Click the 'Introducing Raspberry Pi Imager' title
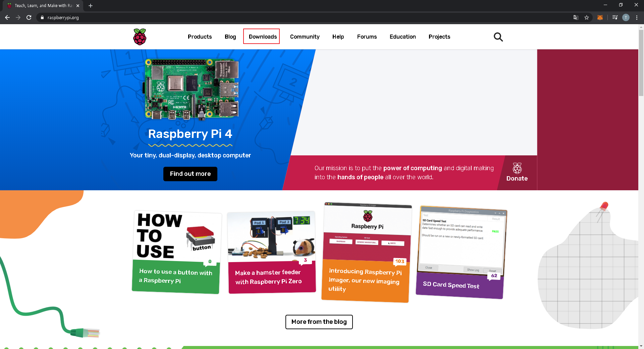The image size is (644, 349). pyautogui.click(x=365, y=280)
